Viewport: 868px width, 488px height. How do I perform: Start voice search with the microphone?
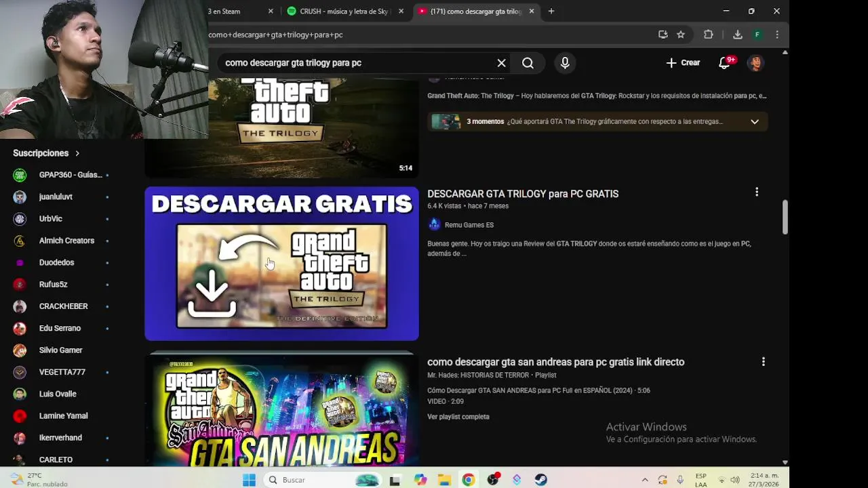pos(565,63)
